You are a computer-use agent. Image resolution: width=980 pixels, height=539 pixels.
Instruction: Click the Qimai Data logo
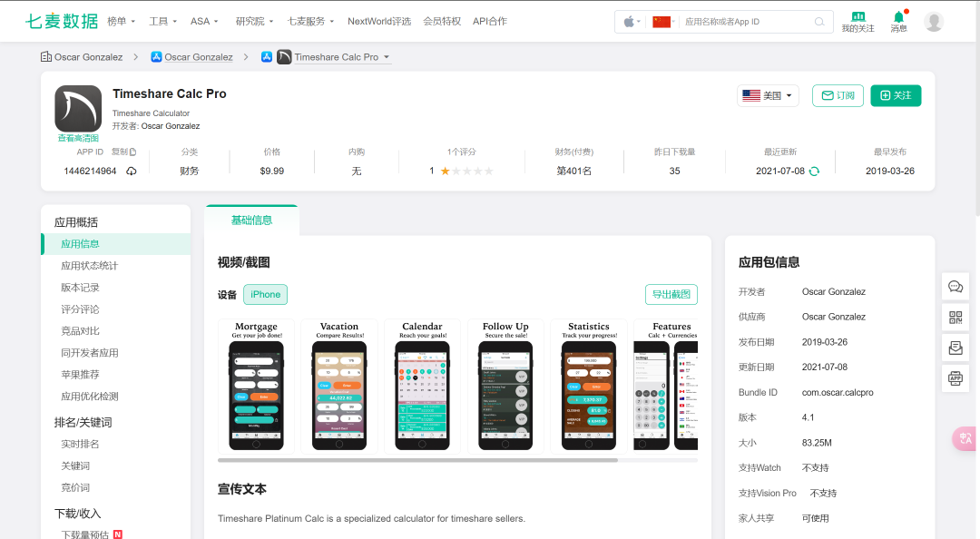click(62, 21)
